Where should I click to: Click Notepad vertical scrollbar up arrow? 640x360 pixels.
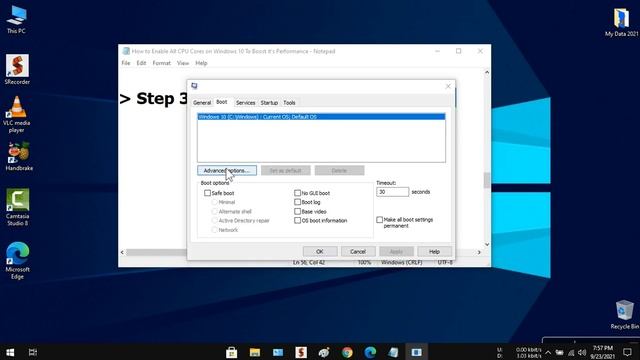point(487,72)
